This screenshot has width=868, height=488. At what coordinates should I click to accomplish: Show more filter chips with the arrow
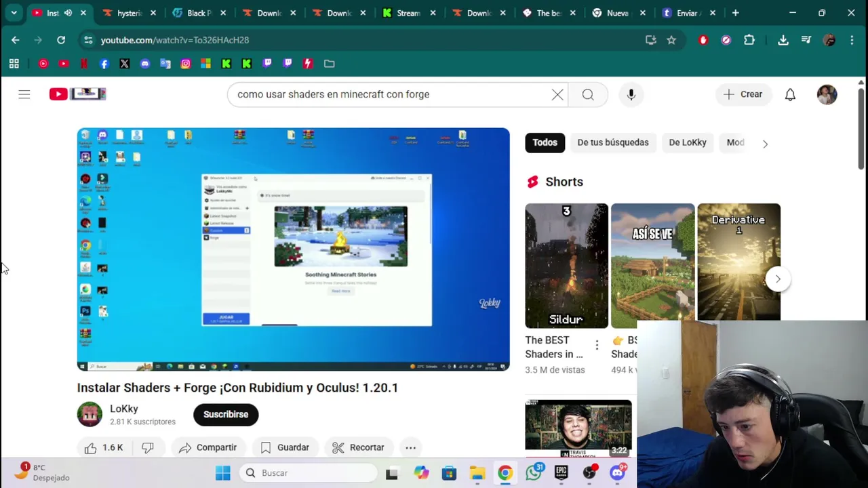(x=765, y=143)
